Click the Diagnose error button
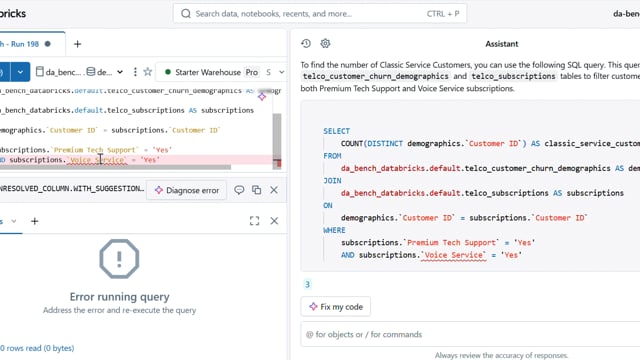This screenshot has height=360, width=640. click(187, 190)
